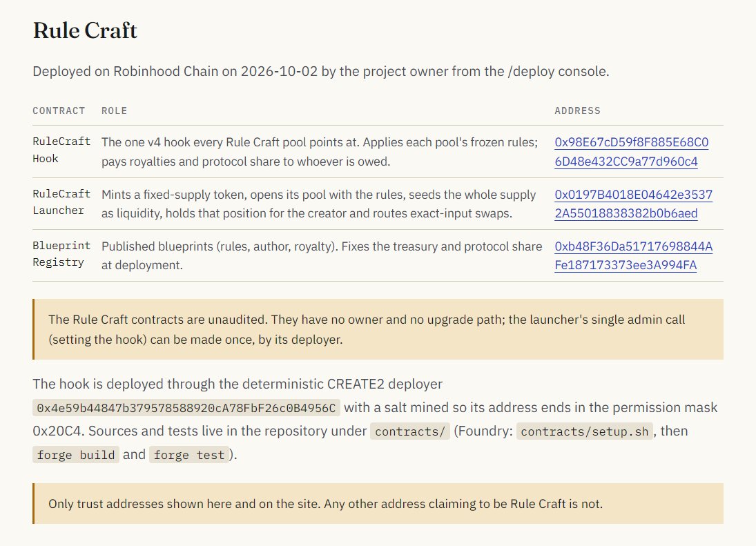Open the RuleCraft Launcher address link
The image size is (756, 546).
click(633, 204)
